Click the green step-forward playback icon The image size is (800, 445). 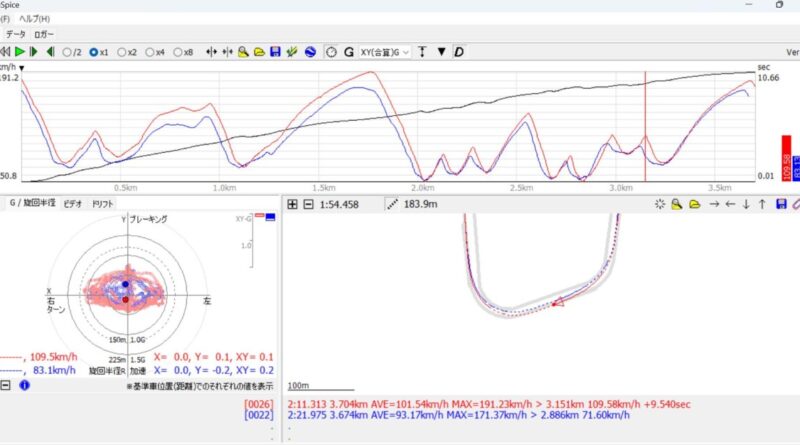tap(34, 51)
